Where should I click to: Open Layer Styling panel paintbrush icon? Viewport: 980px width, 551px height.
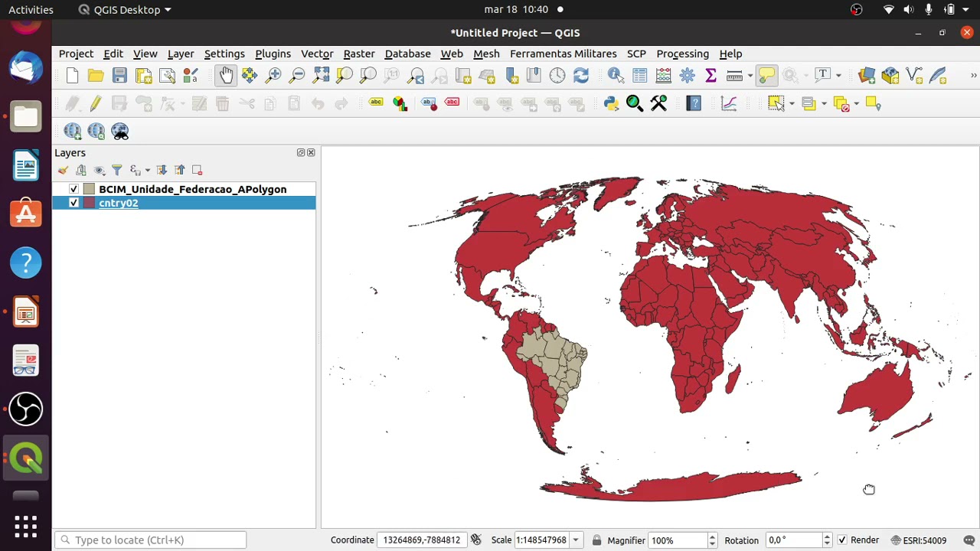(63, 170)
